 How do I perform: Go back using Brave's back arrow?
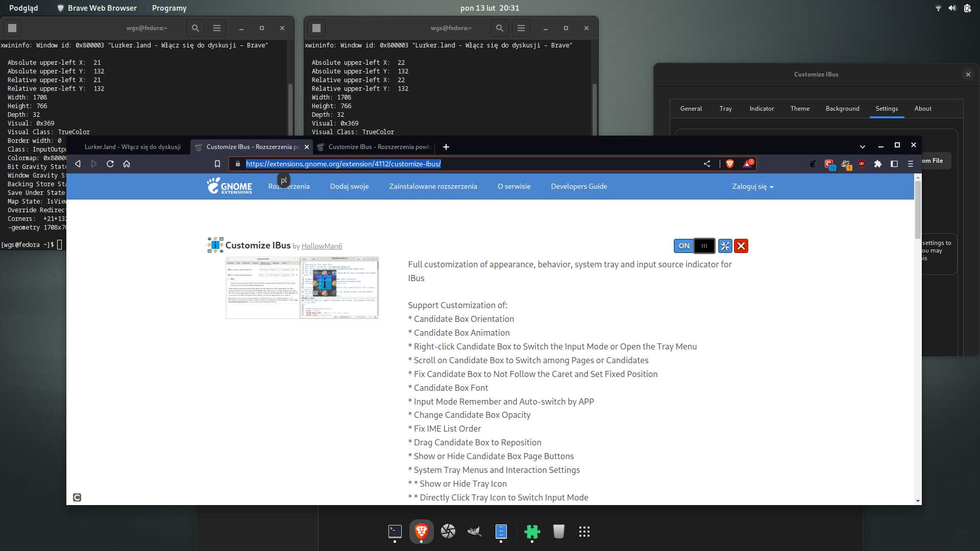78,164
